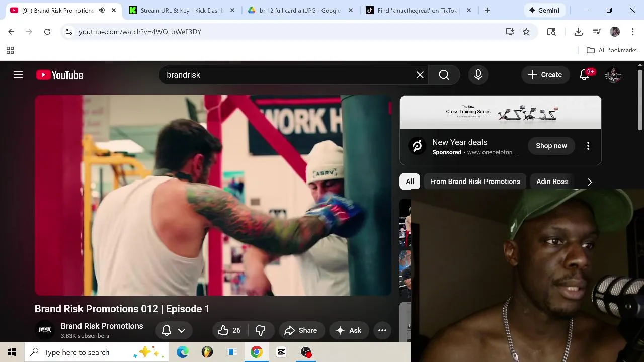
Task: Open the YouTube notifications bell
Action: [584, 75]
